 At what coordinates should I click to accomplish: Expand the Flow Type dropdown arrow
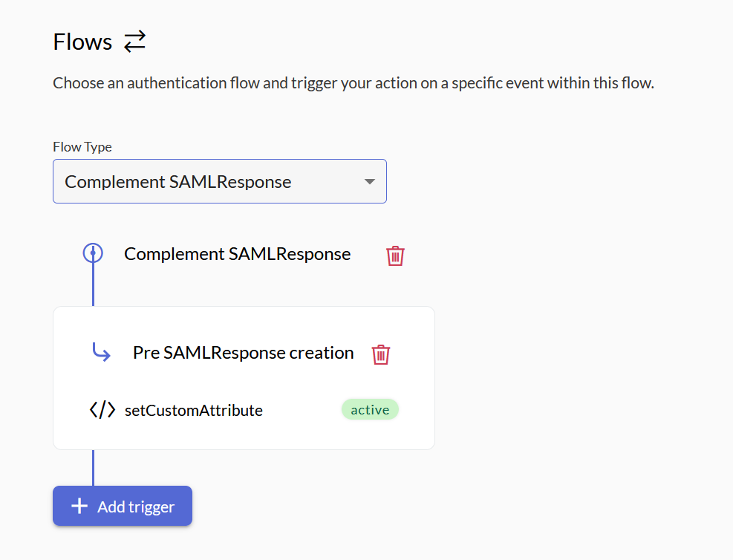[369, 182]
